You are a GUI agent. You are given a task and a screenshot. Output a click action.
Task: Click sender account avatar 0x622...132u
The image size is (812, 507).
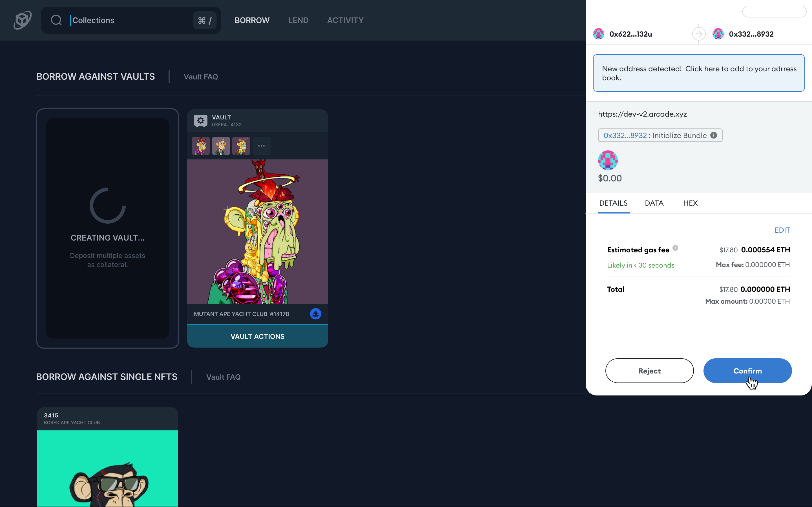click(599, 34)
